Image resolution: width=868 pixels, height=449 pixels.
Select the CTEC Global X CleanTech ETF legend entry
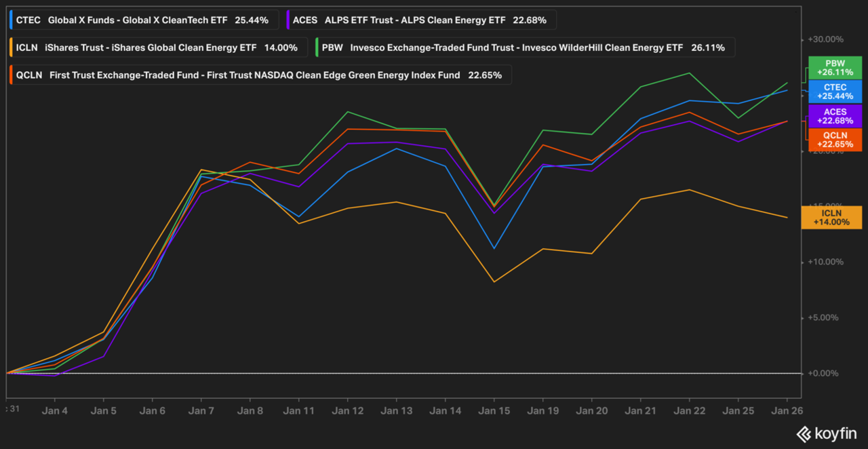coord(142,20)
